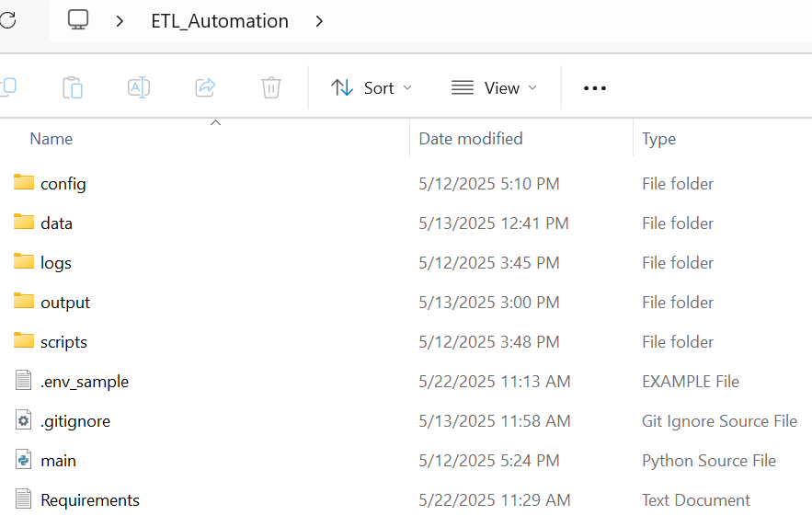Click the logs folder icon
812x527 pixels.
(24, 261)
